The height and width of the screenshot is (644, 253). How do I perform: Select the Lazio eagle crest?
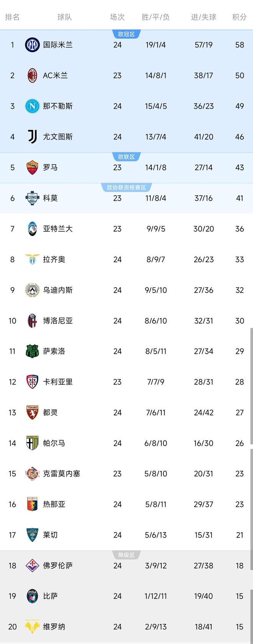tap(32, 259)
